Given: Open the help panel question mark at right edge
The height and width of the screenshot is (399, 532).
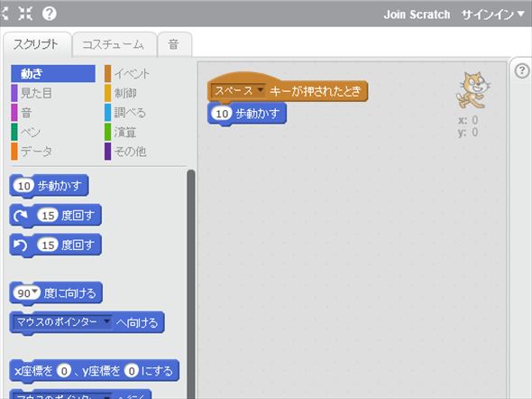Looking at the screenshot, I should 522,71.
